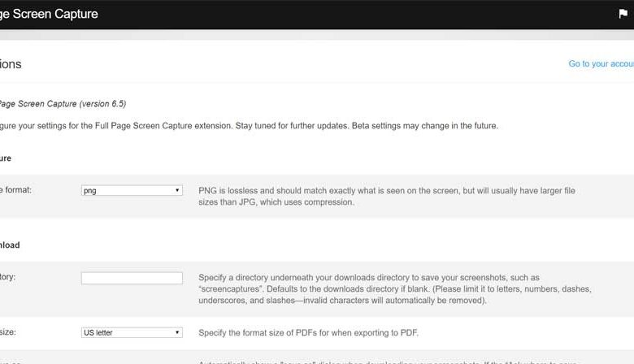This screenshot has width=634, height=364.
Task: Click the arrow on the png select box
Action: point(177,190)
